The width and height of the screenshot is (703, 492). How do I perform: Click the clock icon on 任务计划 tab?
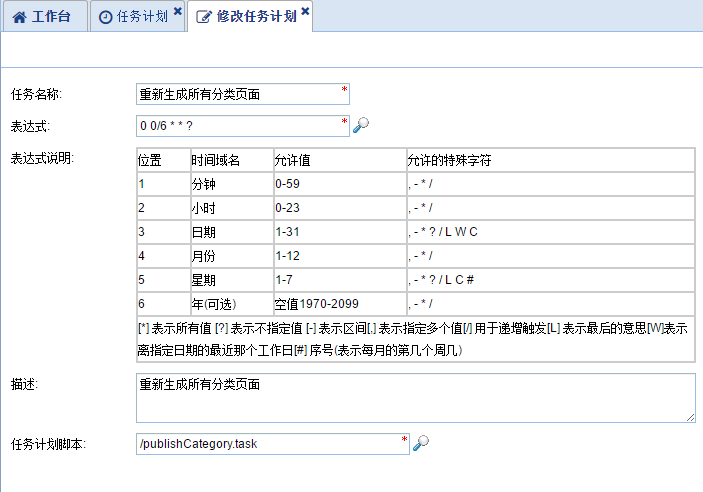(105, 17)
